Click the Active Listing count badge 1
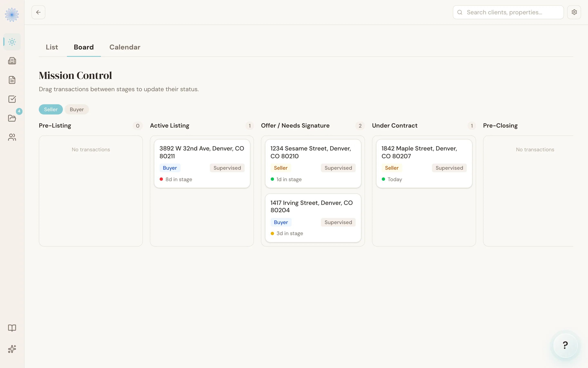Image resolution: width=588 pixels, height=368 pixels. tap(249, 126)
